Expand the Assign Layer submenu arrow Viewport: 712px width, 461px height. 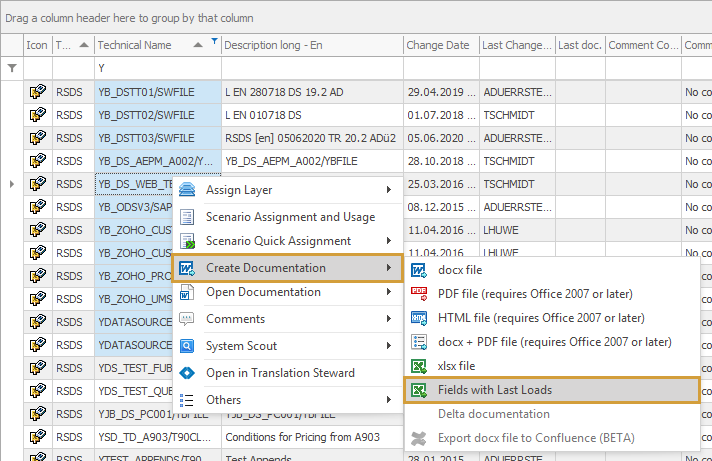click(x=388, y=191)
